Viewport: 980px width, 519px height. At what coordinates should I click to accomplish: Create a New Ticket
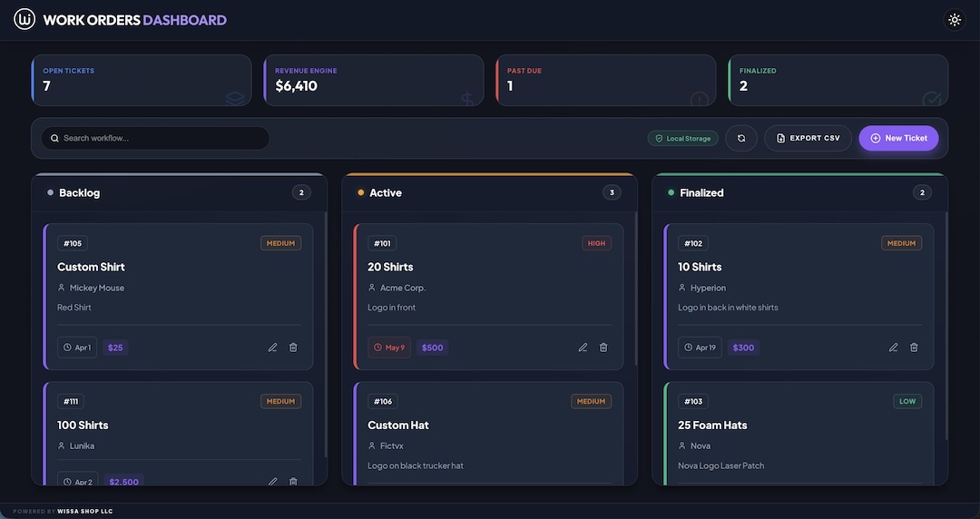[x=898, y=138]
